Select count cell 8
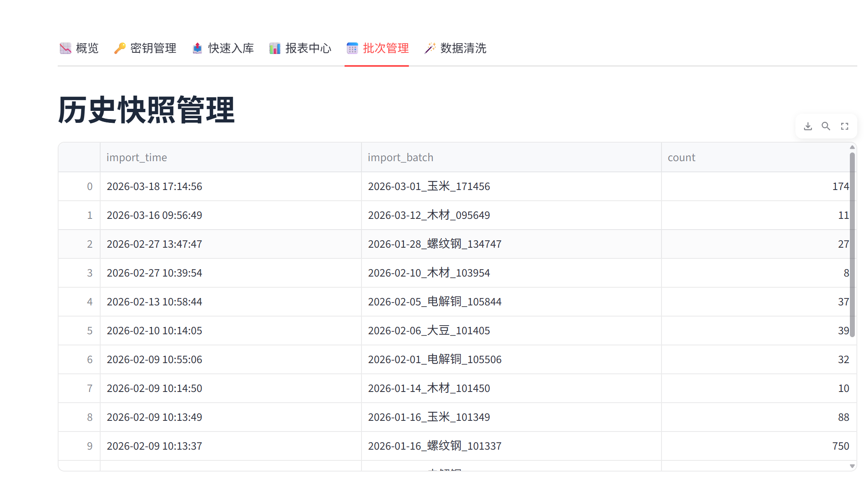The width and height of the screenshot is (868, 488). [x=756, y=273]
